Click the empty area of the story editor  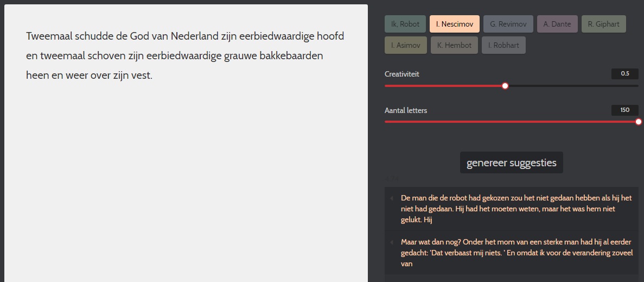pos(184,190)
